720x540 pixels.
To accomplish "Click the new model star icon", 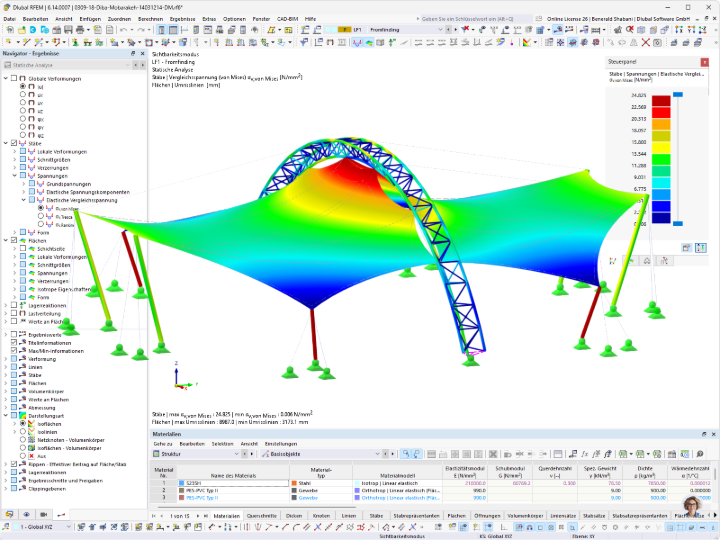I will [x=10, y=30].
